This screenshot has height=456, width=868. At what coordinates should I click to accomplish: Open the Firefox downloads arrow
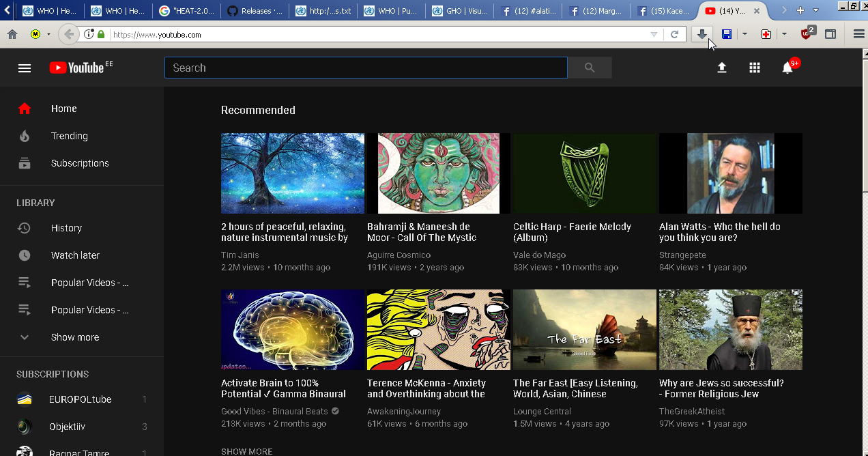click(x=701, y=34)
